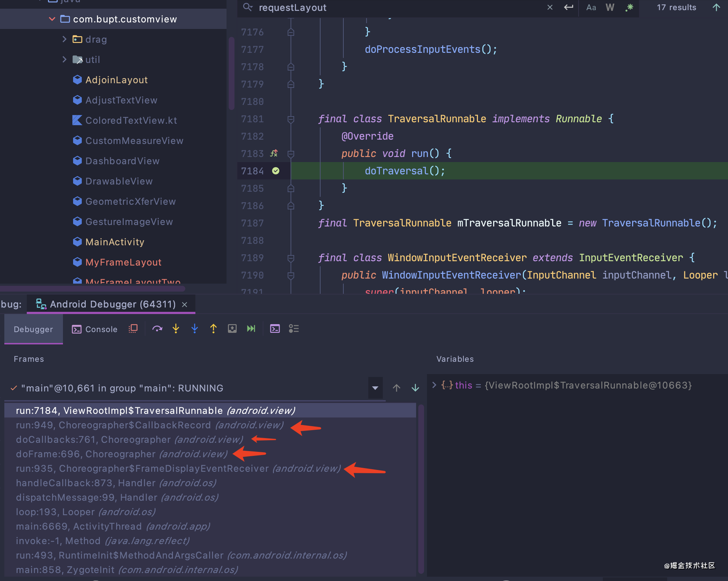Click the Step Out icon
The width and height of the screenshot is (728, 581).
213,328
